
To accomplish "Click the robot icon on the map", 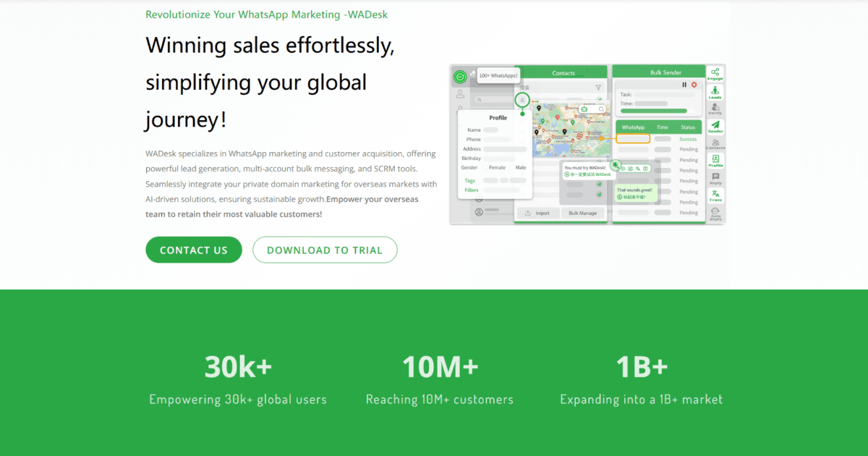I will (x=584, y=109).
